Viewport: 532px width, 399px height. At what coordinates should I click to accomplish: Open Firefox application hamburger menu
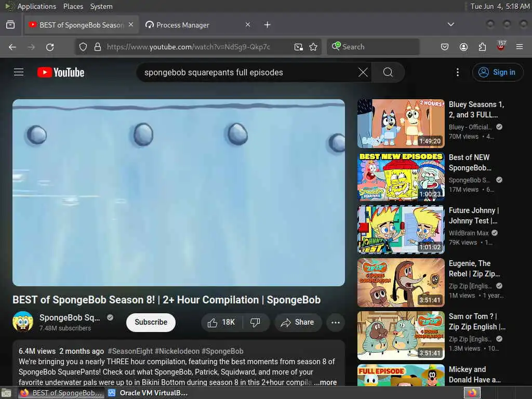click(520, 47)
